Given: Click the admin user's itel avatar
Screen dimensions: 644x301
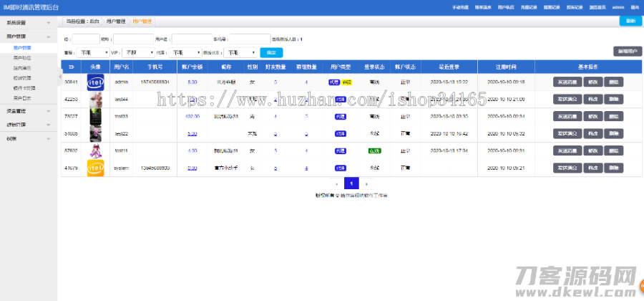Looking at the screenshot, I should click(96, 82).
